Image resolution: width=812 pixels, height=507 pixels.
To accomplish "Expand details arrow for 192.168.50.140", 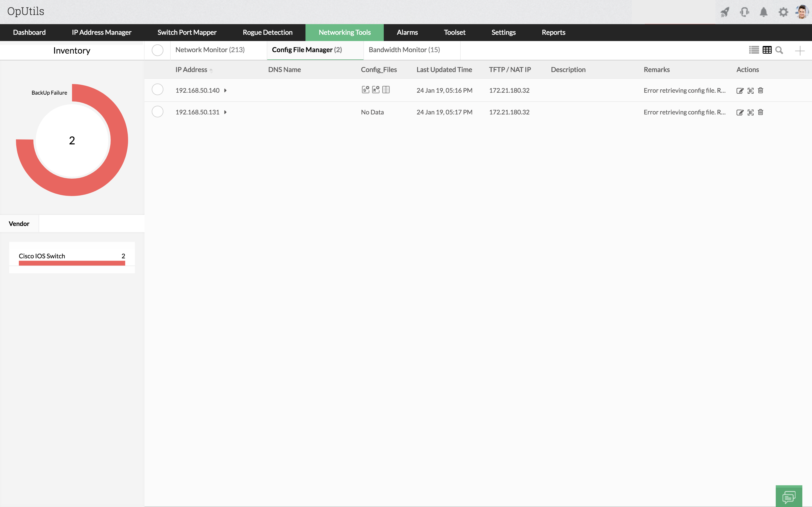I will 225,91.
